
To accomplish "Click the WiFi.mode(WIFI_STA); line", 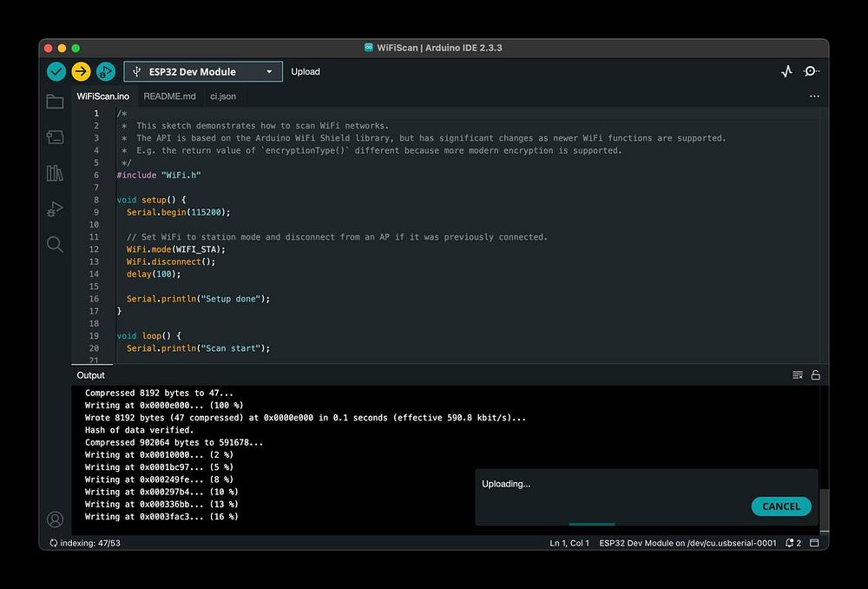I will click(176, 249).
